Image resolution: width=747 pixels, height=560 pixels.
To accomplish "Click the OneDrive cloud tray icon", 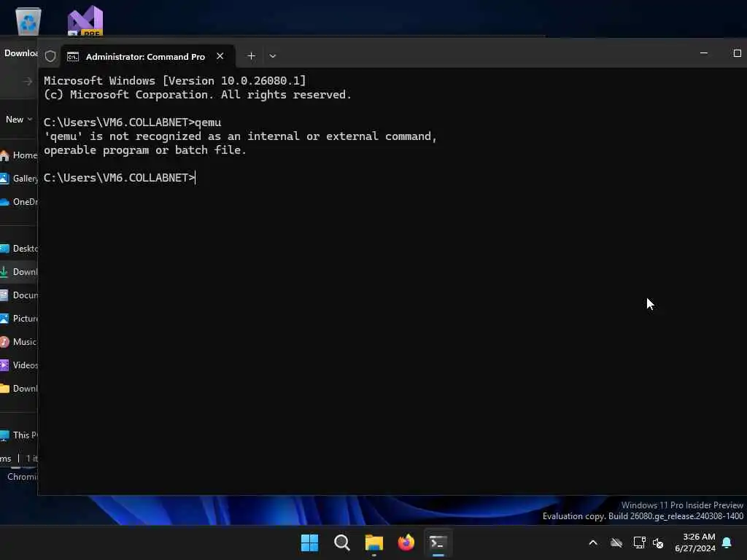I will (616, 542).
